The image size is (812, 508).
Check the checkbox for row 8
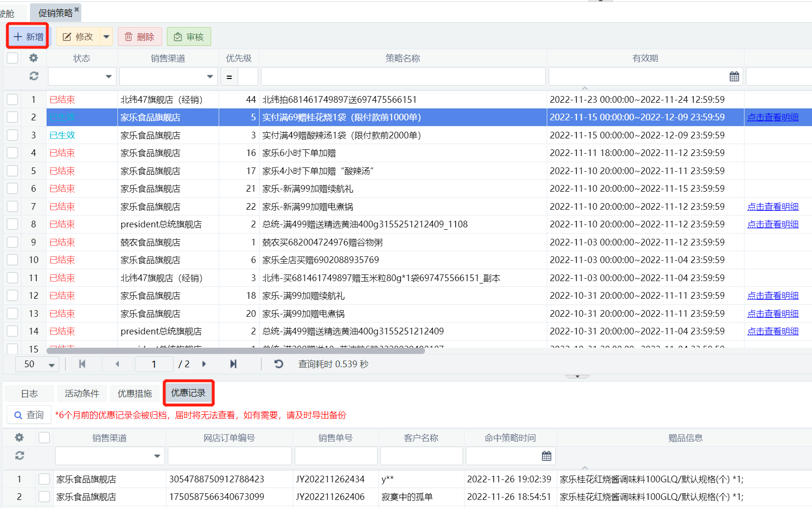tap(13, 224)
